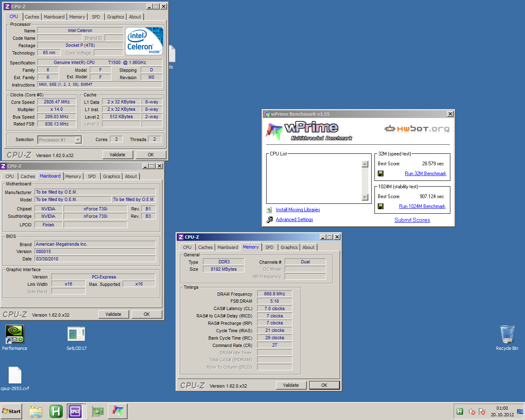Expand the Processor #1 selection dropdown
The image size is (525, 420).
point(78,140)
